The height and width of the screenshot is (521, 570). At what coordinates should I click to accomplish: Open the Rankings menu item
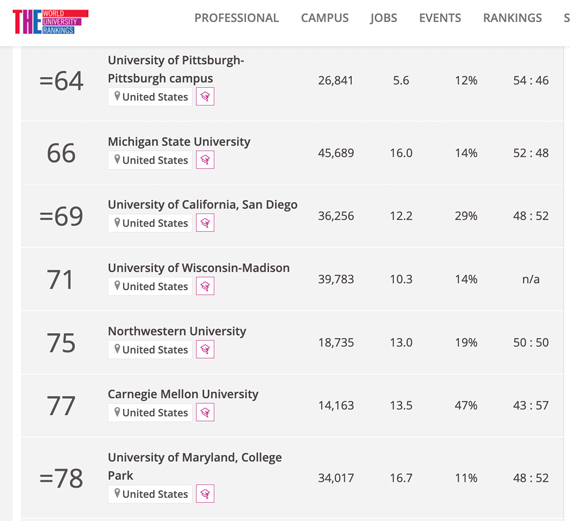(512, 18)
